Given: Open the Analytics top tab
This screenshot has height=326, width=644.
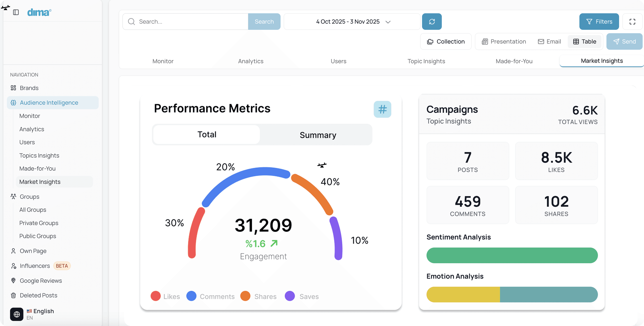Looking at the screenshot, I should click(x=251, y=61).
